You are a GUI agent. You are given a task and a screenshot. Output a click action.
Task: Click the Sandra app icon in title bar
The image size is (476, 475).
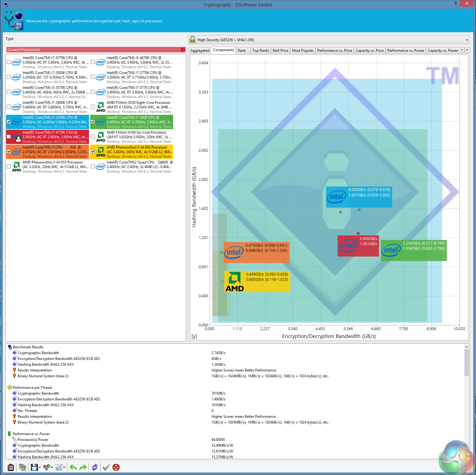coord(6,5)
